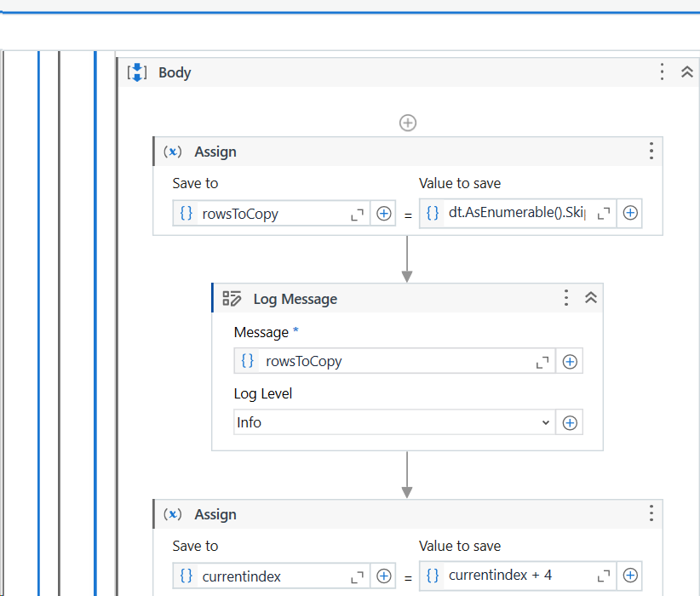Click plus button beside Message field

[x=570, y=361]
